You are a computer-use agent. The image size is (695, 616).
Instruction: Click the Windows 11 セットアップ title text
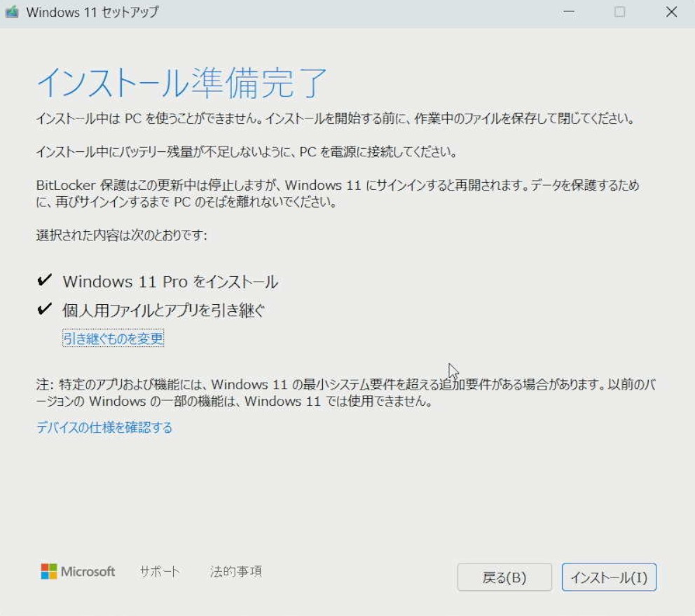pyautogui.click(x=92, y=12)
